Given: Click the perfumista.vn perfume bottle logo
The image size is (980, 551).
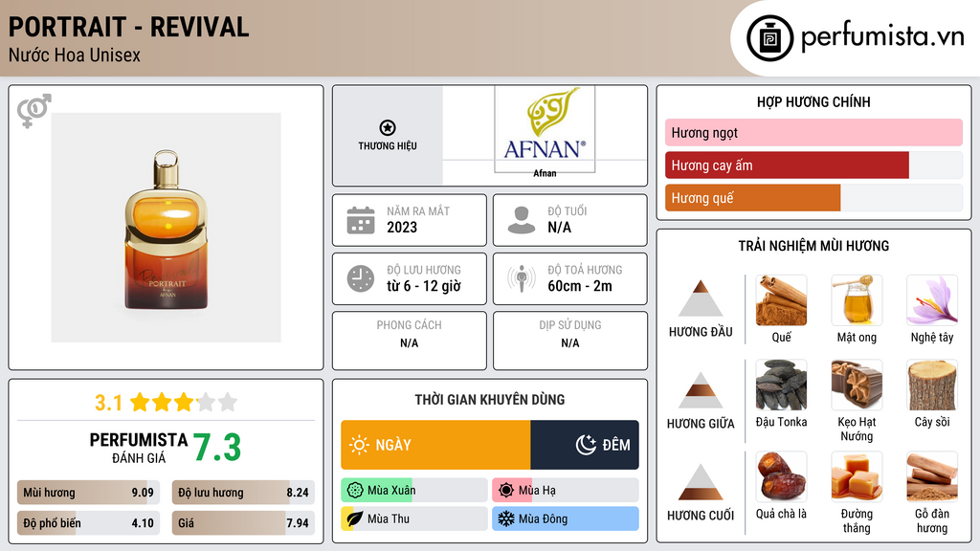Looking at the screenshot, I should pos(768,37).
